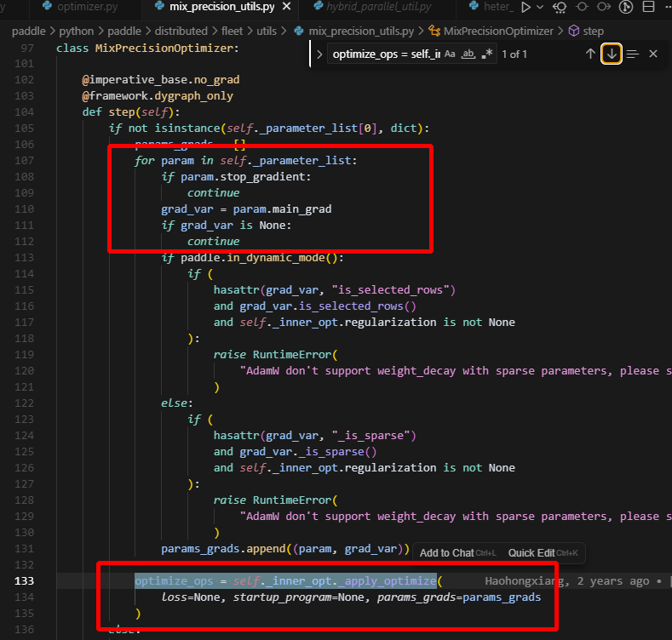Viewport: 672px width, 640px height.
Task: Click Quick Edit button
Action: click(x=531, y=553)
